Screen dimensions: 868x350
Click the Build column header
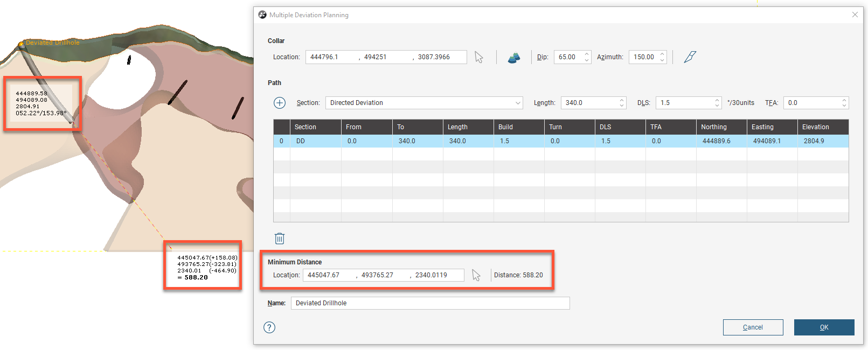point(505,127)
